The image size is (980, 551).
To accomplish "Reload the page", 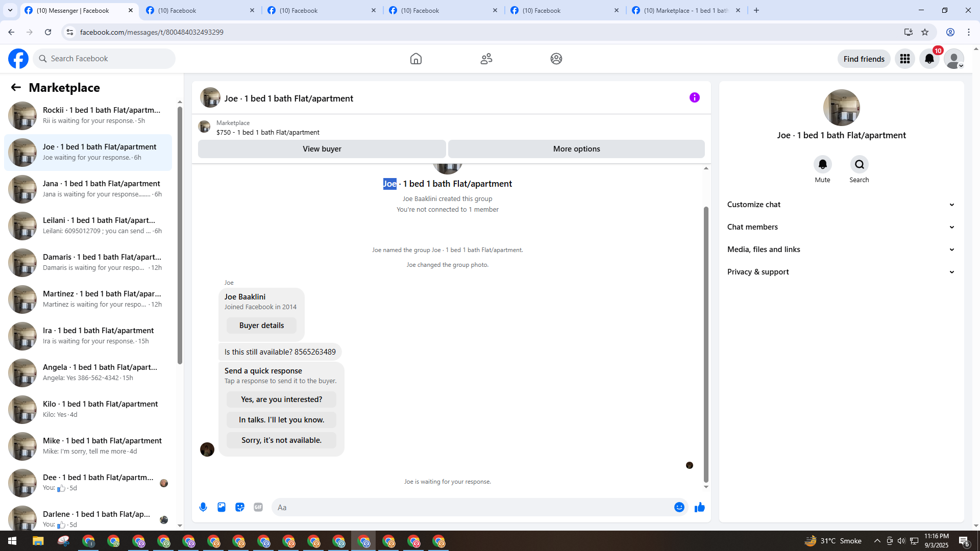I will [48, 32].
